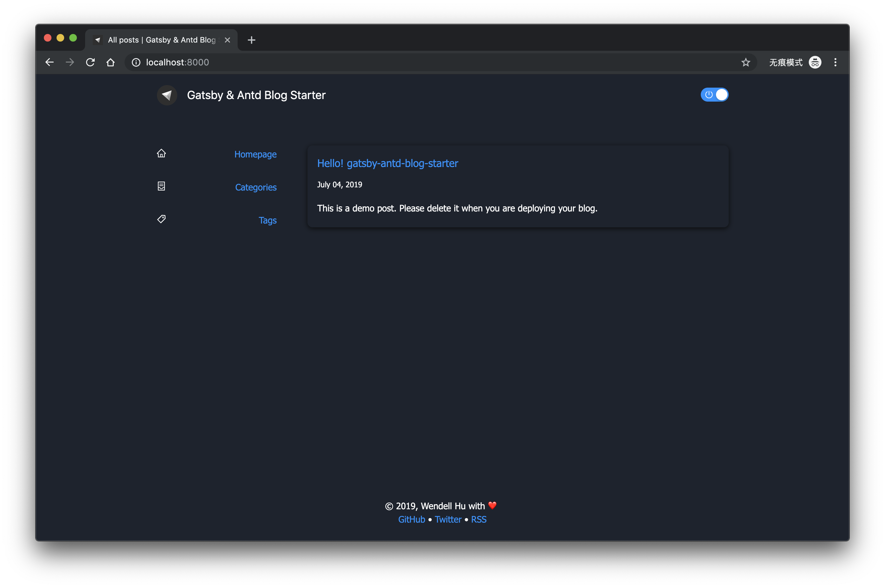Viewport: 885px width, 588px height.
Task: Open the Categories page link
Action: point(255,187)
